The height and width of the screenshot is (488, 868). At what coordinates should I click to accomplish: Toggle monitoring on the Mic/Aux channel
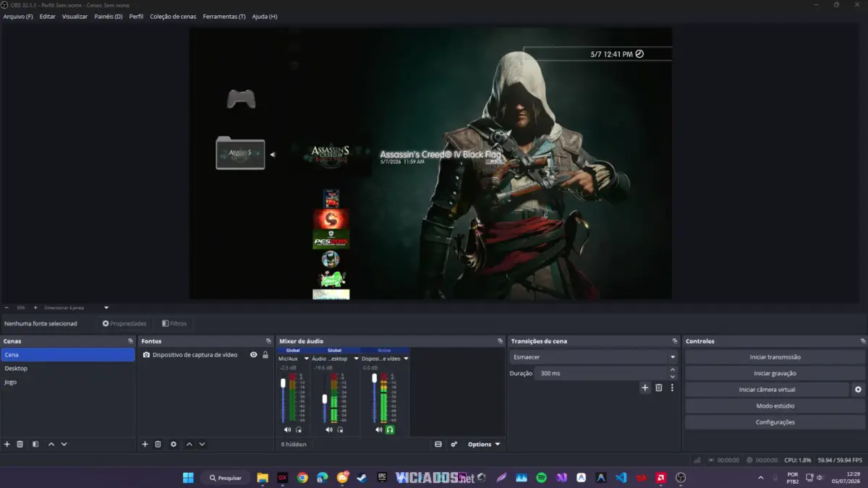click(299, 429)
